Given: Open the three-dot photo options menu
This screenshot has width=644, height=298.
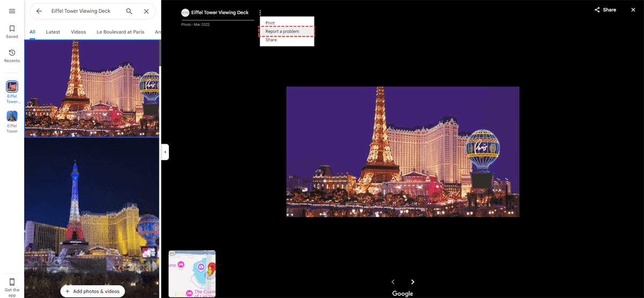Looking at the screenshot, I should point(260,12).
